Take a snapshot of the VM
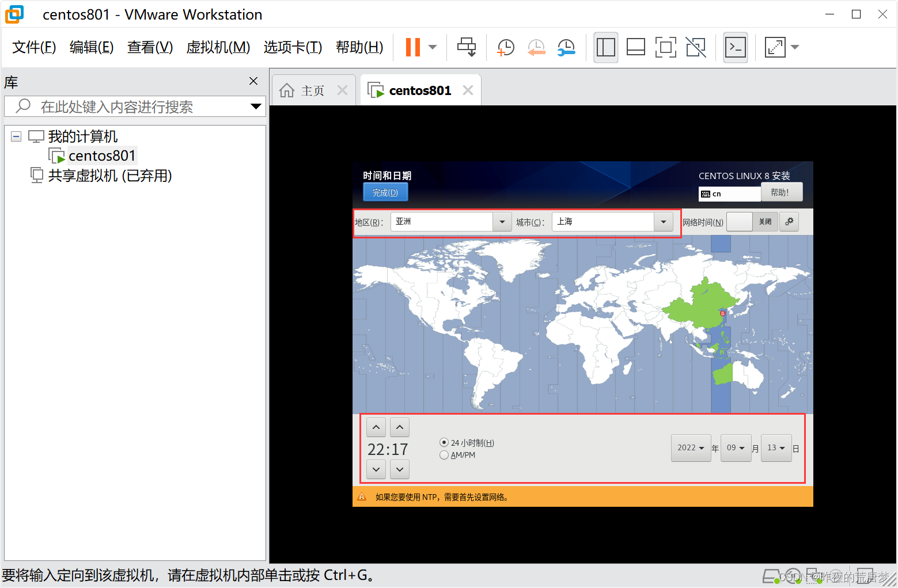Image resolution: width=898 pixels, height=588 pixels. click(505, 47)
